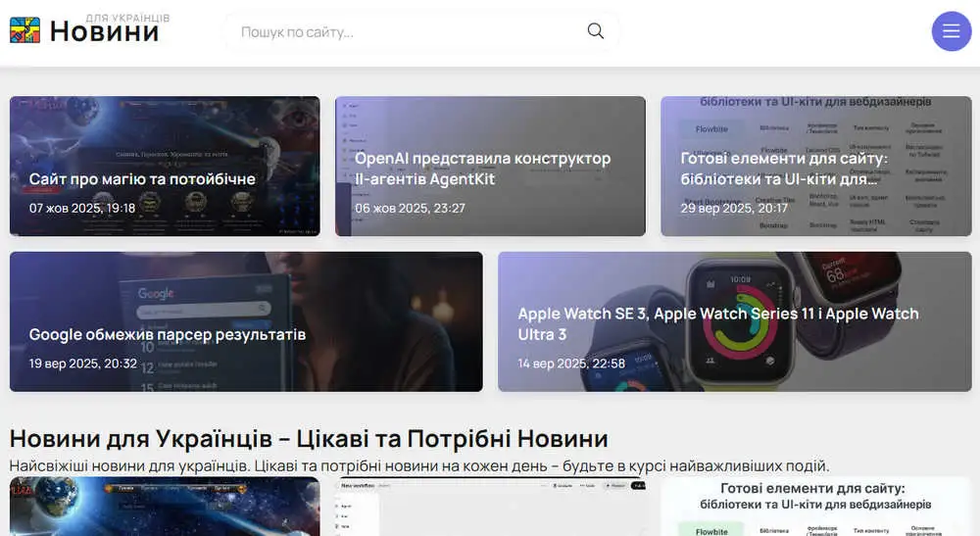
Task: Click the colorful site logo icon
Action: pyautogui.click(x=25, y=30)
